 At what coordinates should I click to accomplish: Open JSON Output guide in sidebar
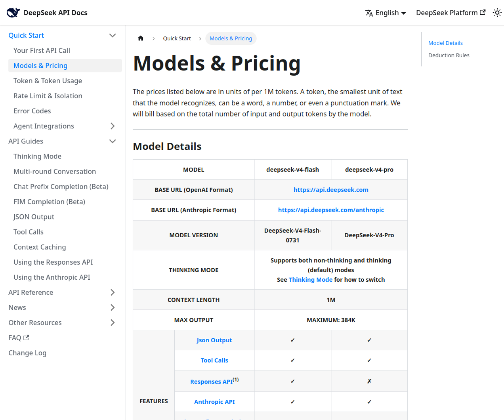click(x=34, y=217)
